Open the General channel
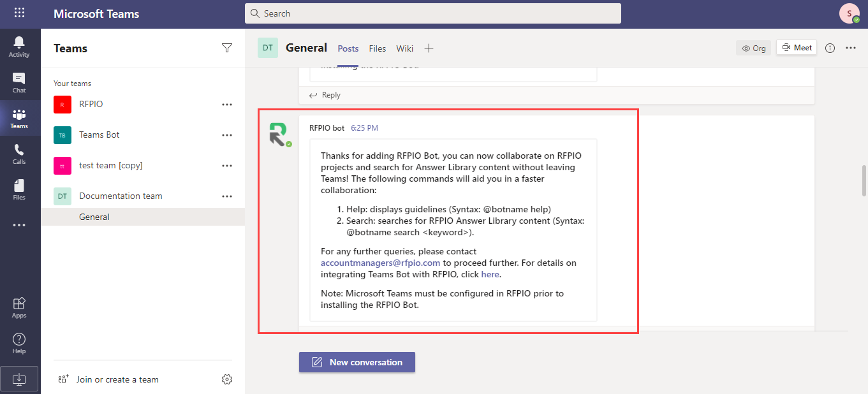This screenshot has width=868, height=394. (143, 217)
